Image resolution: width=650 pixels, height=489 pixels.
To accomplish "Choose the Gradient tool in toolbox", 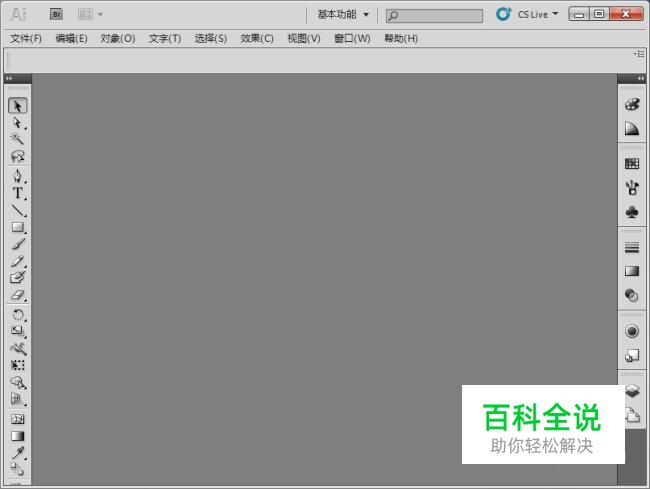I will coord(17,436).
